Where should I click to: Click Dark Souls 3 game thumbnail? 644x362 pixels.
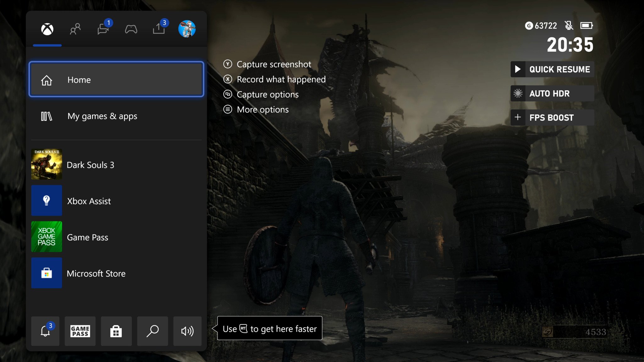(x=47, y=164)
